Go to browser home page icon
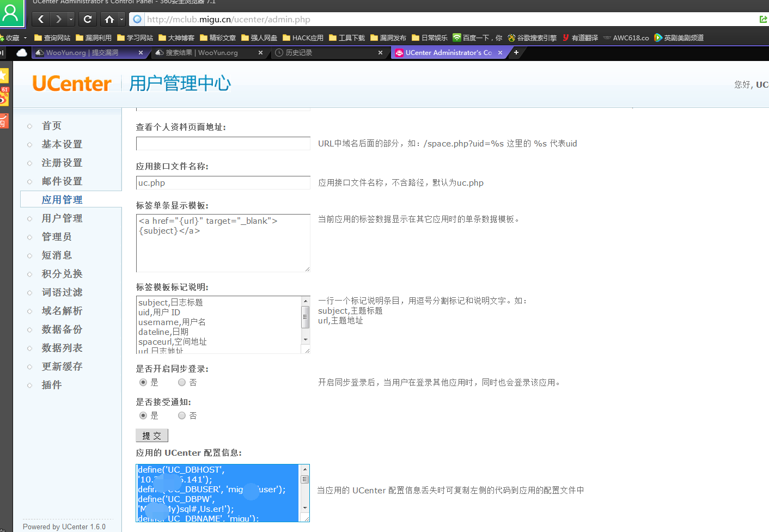The width and height of the screenshot is (769, 532). [x=109, y=19]
